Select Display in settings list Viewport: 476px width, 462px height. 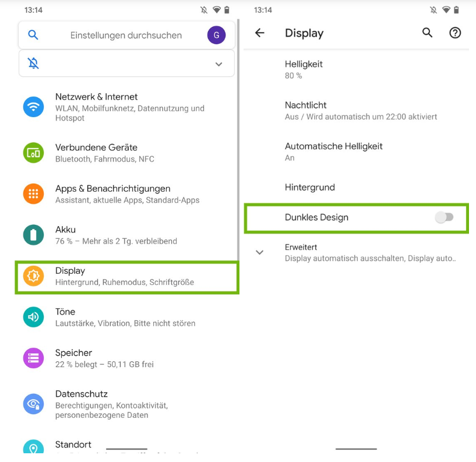(127, 277)
